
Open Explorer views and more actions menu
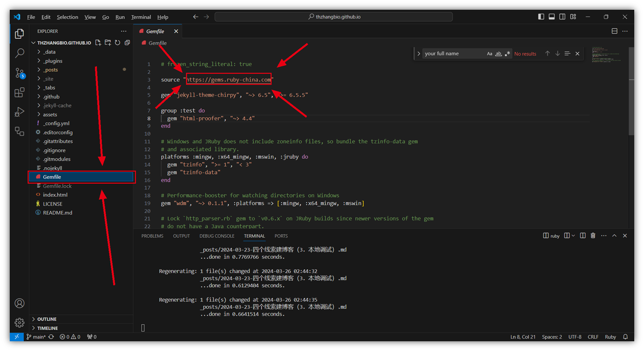(123, 31)
